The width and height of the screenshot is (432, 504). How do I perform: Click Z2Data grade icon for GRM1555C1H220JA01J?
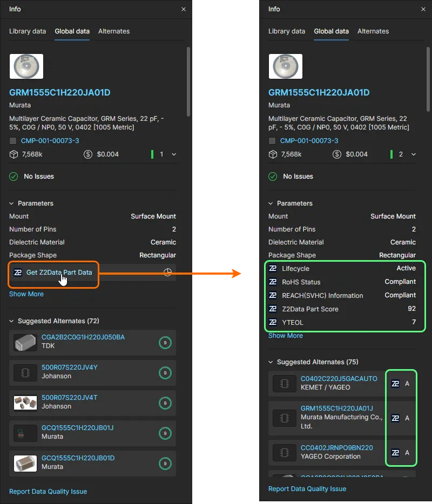pos(395,418)
